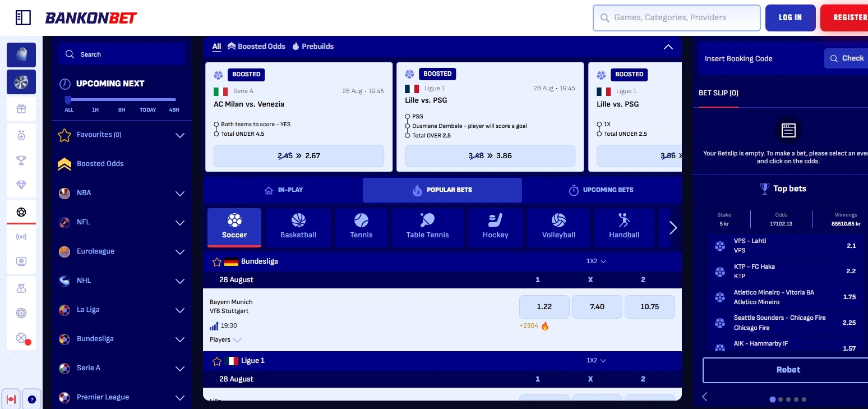Open the medal icon in sidebar
The height and width of the screenshot is (409, 868).
[21, 135]
